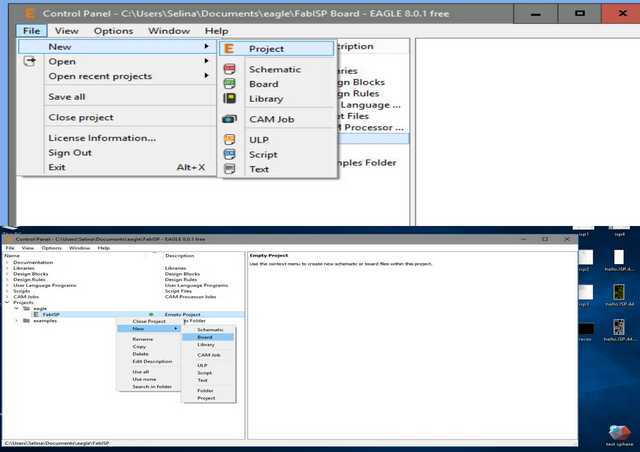Viewport: 640px width, 452px height.
Task: Choose Exit Alt+X in the File menu
Action: (117, 167)
